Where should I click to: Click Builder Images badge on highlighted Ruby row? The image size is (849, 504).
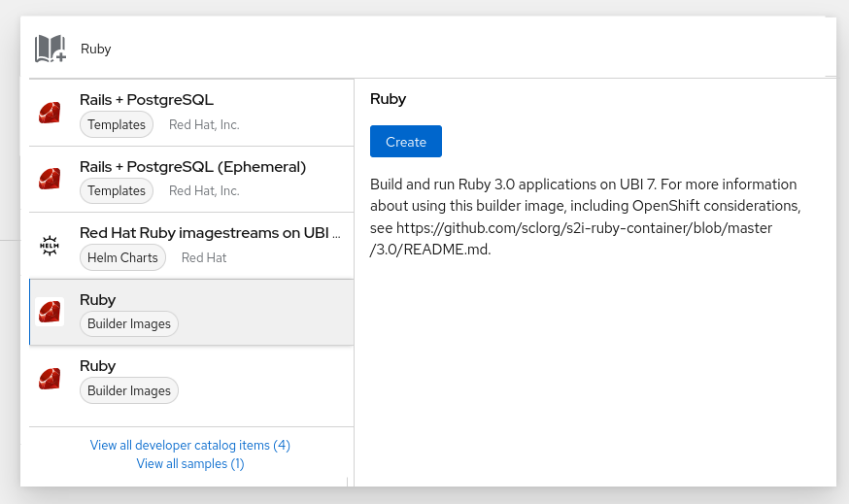129,324
